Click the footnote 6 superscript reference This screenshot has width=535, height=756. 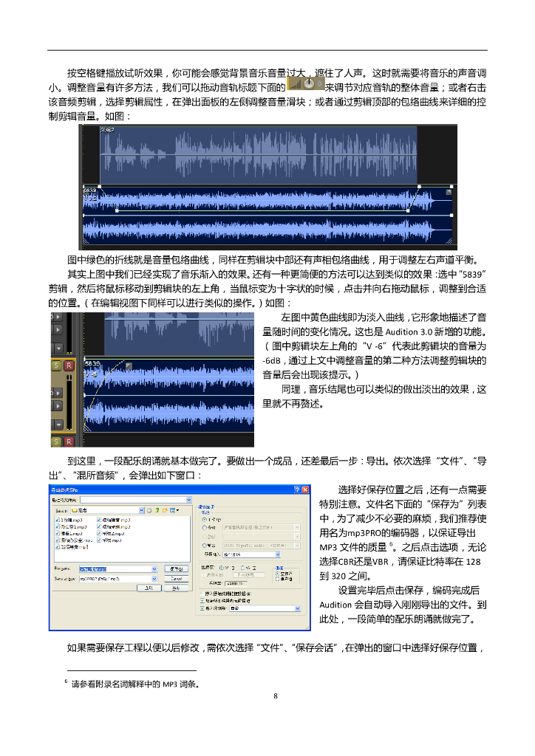click(x=391, y=544)
